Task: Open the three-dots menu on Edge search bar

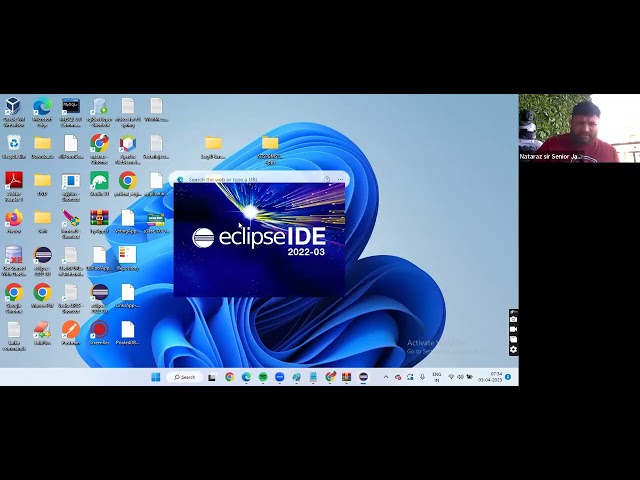Action: click(x=340, y=179)
